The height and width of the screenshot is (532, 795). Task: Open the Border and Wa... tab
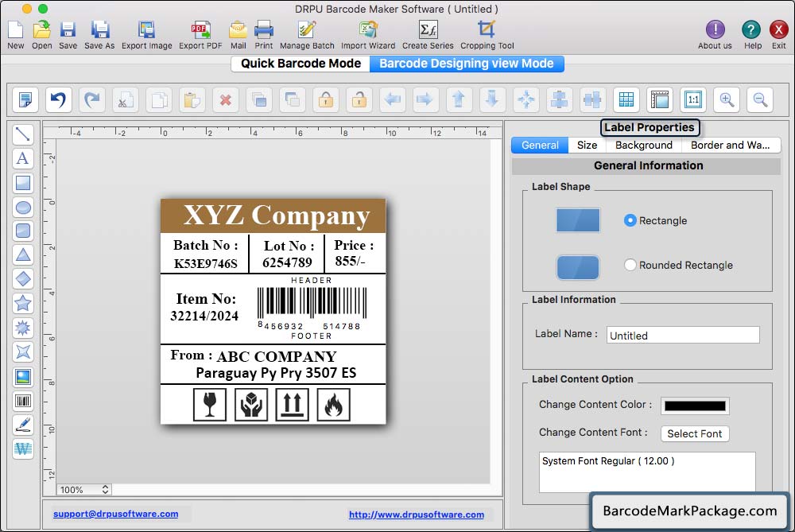[730, 145]
